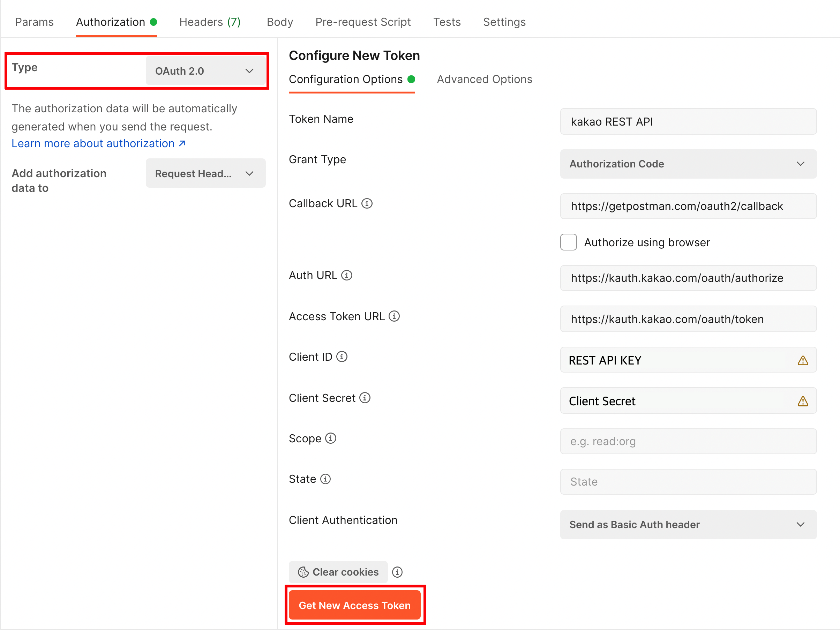
Task: Click the Client ID info icon
Action: [342, 357]
